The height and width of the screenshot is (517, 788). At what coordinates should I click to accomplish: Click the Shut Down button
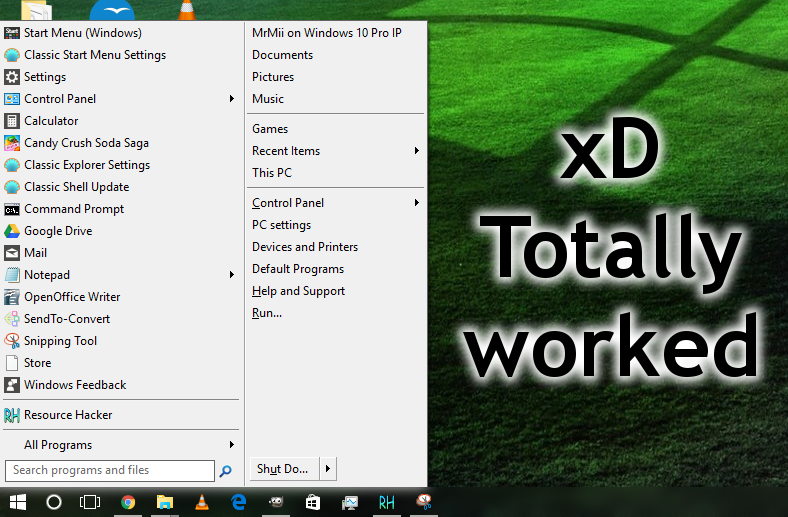[284, 469]
